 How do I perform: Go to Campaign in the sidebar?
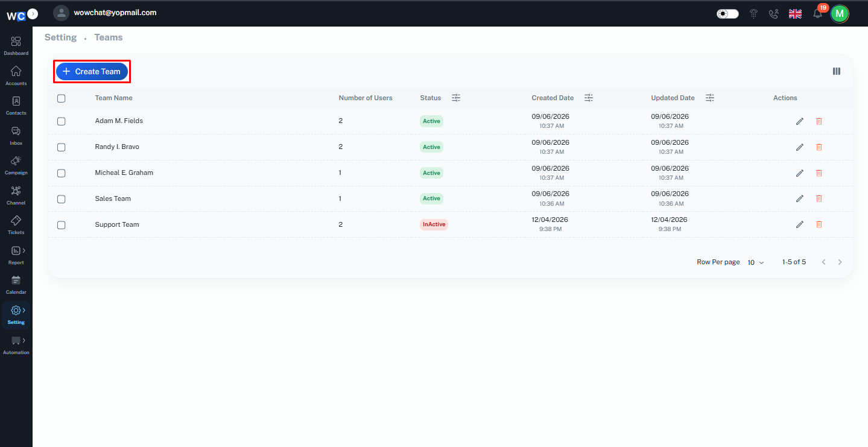coord(16,165)
